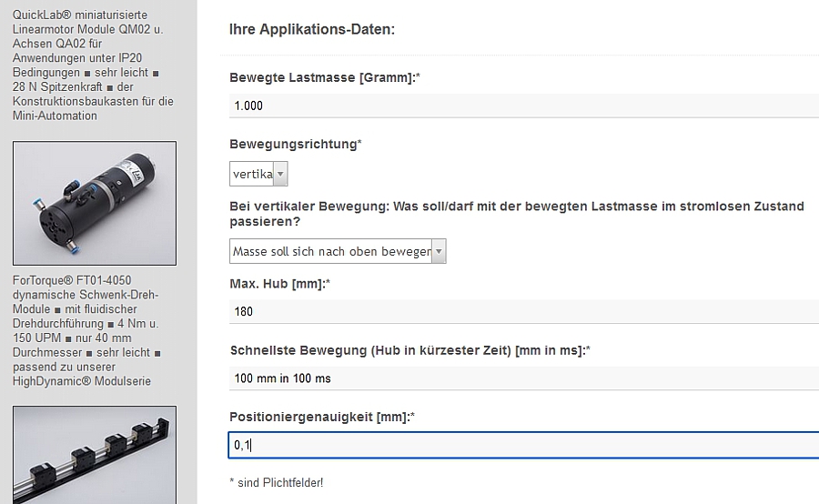Open the ForTorque FT01-4050 module image
The height and width of the screenshot is (504, 819).
pyautogui.click(x=95, y=203)
